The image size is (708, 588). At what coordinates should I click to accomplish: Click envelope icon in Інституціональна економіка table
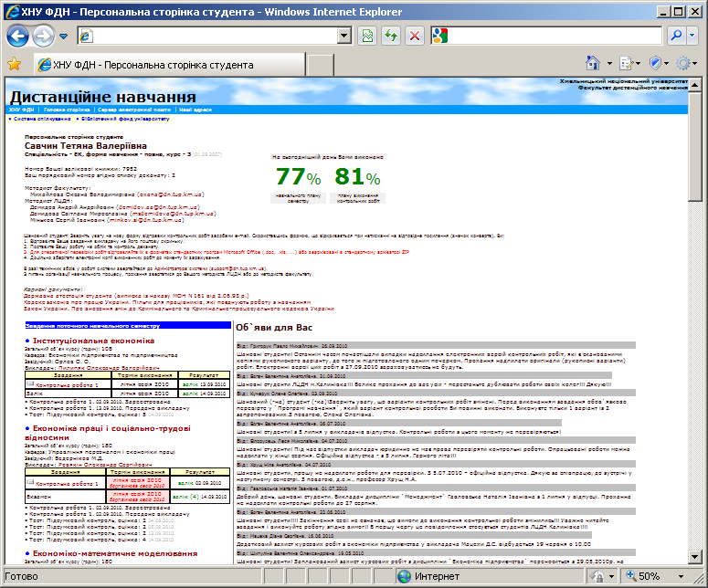pos(30,383)
